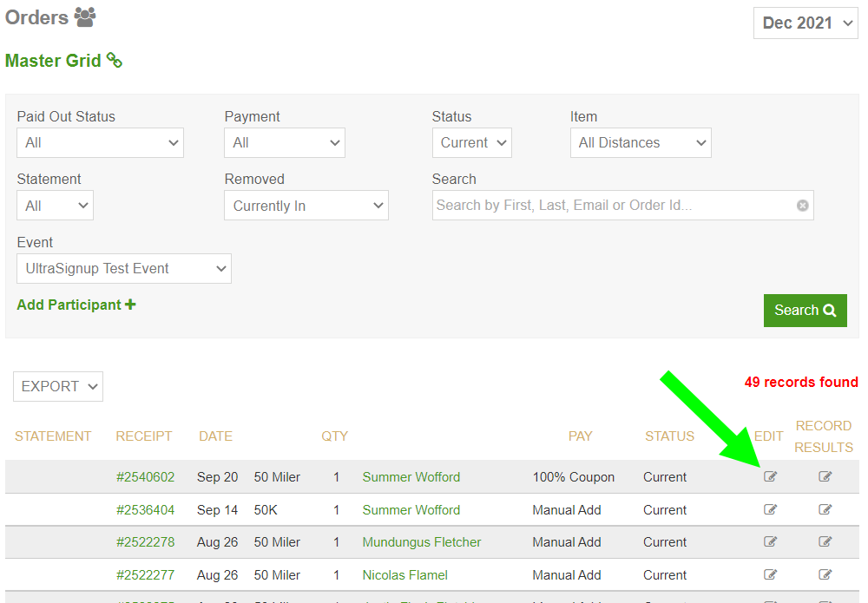Click edit icon for receipt #2540602

[x=770, y=476]
